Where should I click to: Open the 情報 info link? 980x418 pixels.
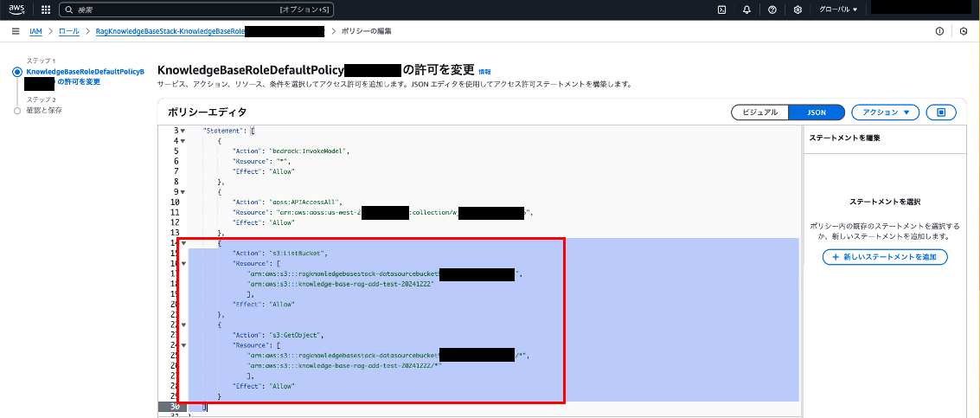pos(484,72)
